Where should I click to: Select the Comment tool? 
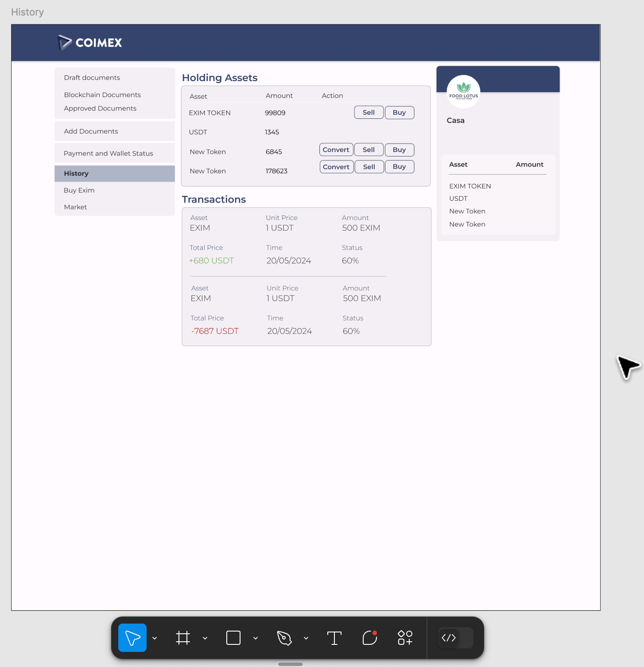[x=369, y=638]
